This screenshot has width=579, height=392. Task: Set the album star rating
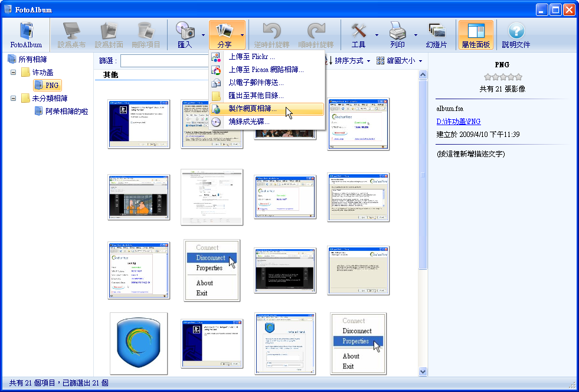(x=503, y=77)
